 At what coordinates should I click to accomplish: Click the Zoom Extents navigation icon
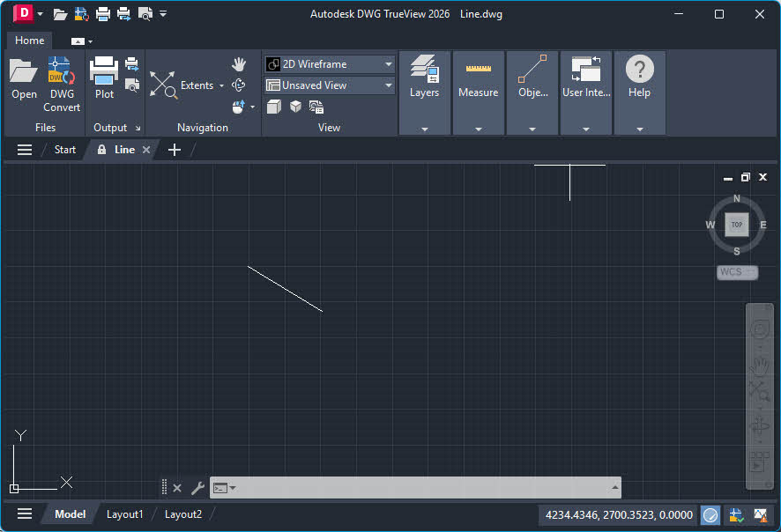coord(162,85)
